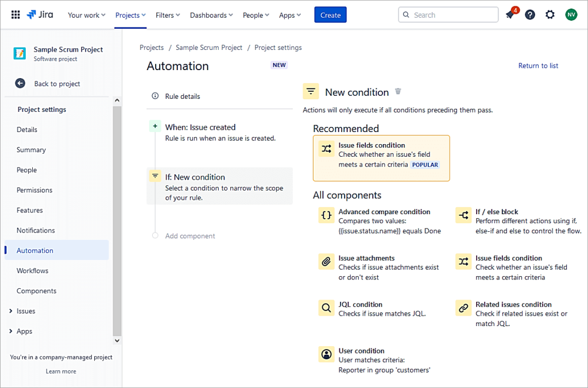Screen dimensions: 588x388
Task: Click inside the Search field
Action: click(448, 14)
